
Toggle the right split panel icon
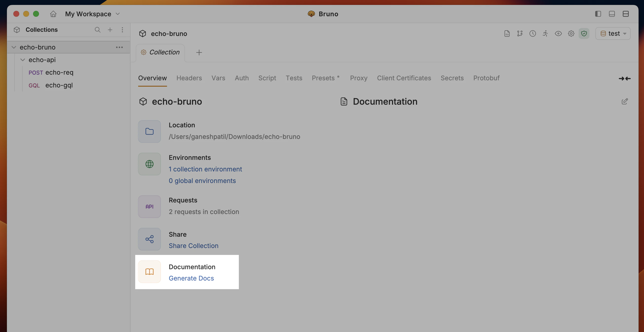626,14
